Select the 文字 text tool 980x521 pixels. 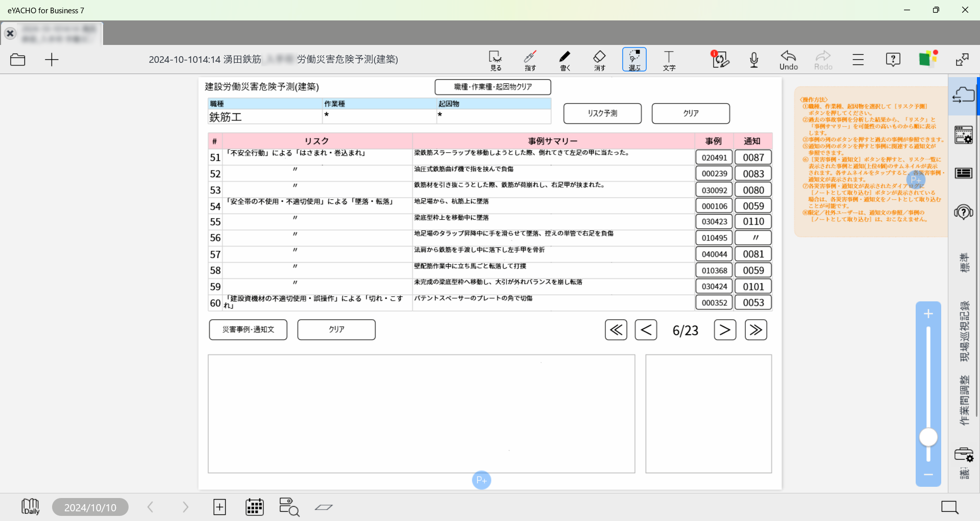(x=669, y=60)
